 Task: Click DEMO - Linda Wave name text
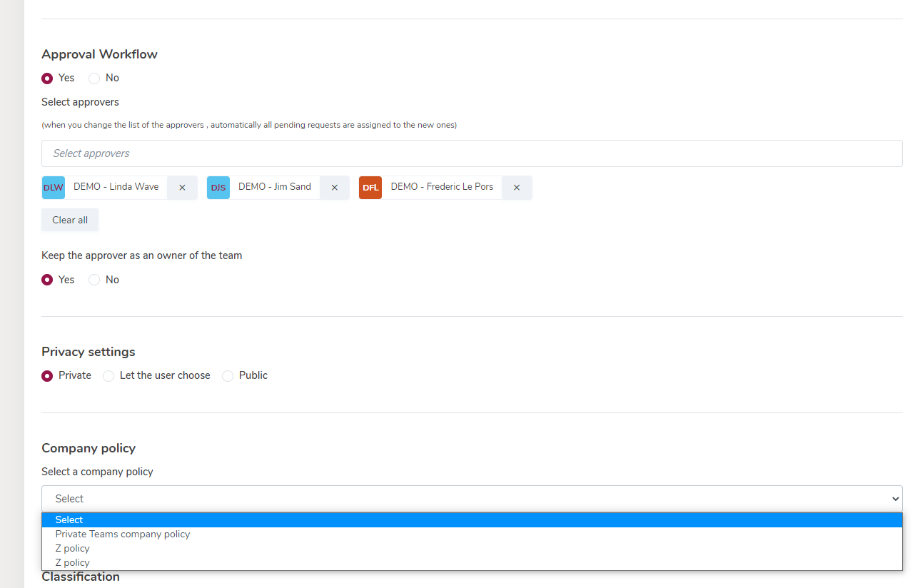(116, 187)
